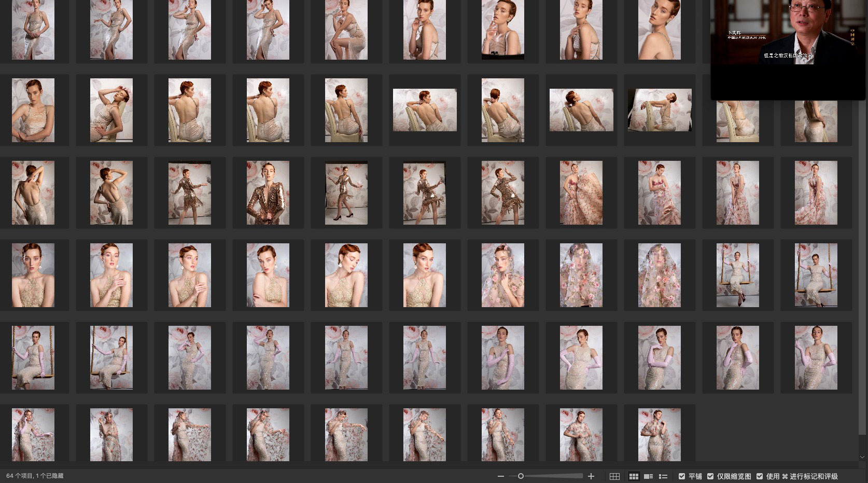This screenshot has width=868, height=483.
Task: Select the last thumbnail in the bottom row
Action: click(x=660, y=435)
